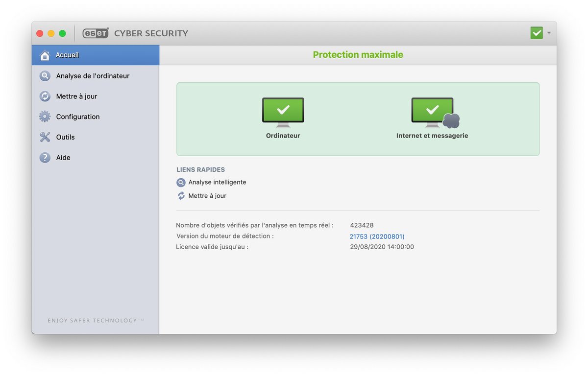Close the window with the red button

tap(40, 33)
